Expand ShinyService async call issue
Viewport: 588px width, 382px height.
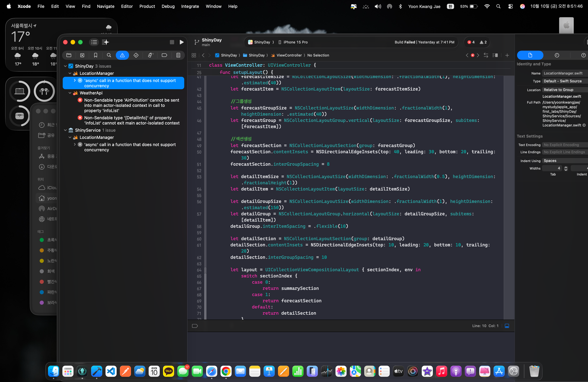[x=75, y=145]
